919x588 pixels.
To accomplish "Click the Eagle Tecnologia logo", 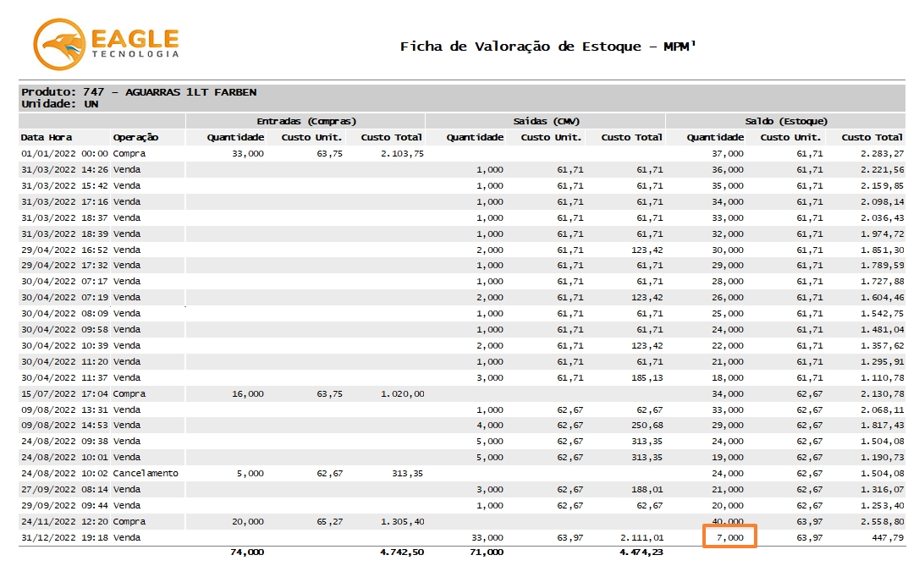I will pos(106,46).
